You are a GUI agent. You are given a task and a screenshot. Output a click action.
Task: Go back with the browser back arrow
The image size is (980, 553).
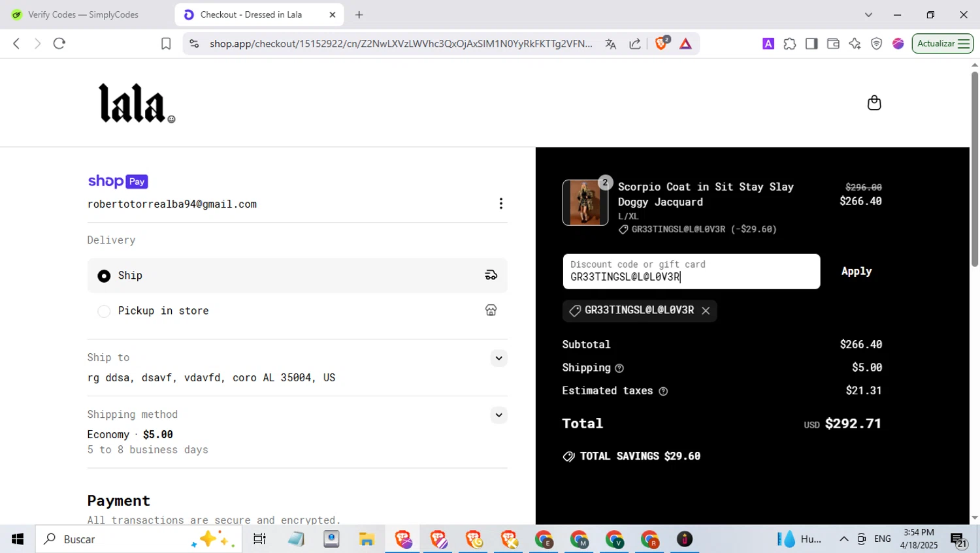[16, 44]
